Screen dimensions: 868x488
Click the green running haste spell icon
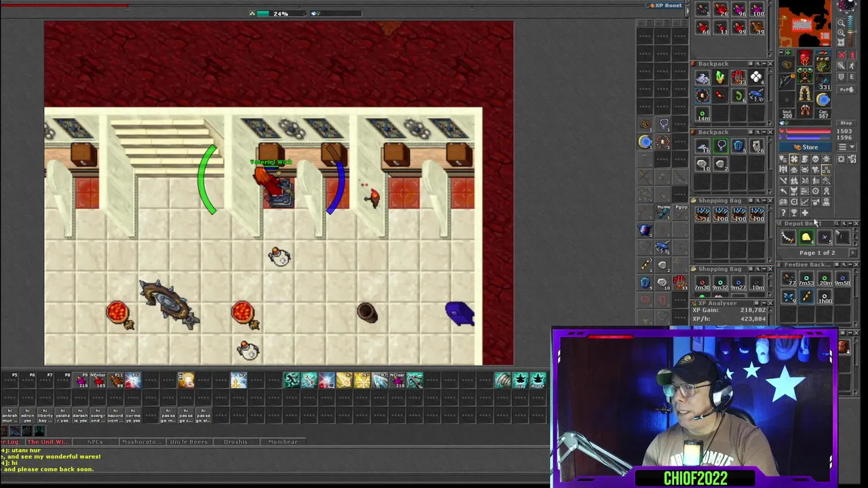pyautogui.click(x=292, y=380)
